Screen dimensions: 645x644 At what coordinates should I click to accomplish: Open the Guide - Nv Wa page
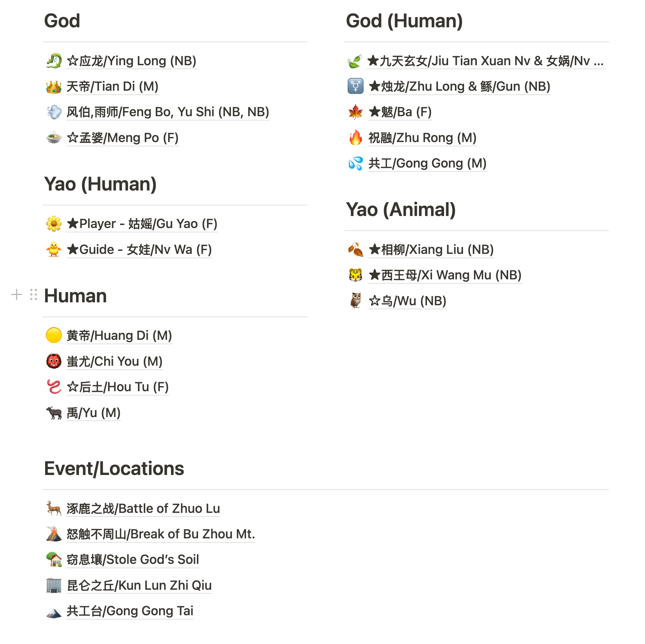(139, 250)
